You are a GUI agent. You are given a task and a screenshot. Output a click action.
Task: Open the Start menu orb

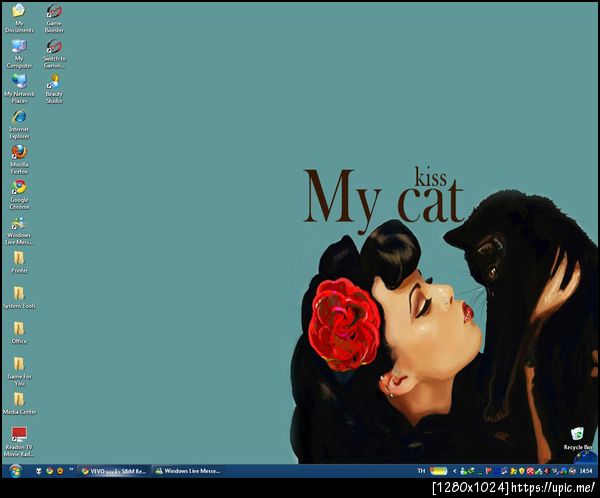point(15,471)
